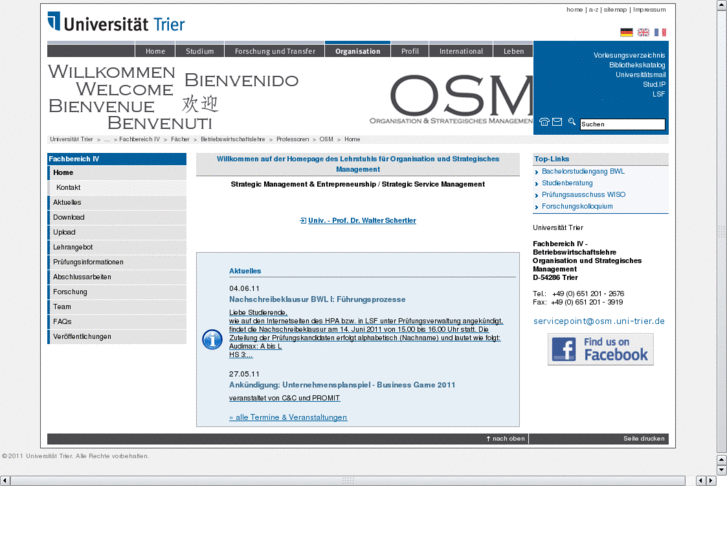Select Upload in the left sidebar
727x545 pixels.
click(x=117, y=232)
